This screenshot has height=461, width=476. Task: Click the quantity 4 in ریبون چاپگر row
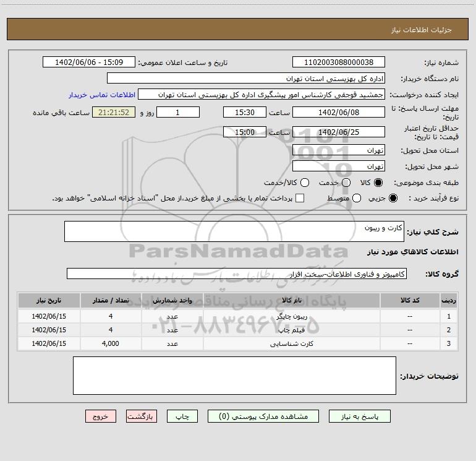click(x=111, y=316)
